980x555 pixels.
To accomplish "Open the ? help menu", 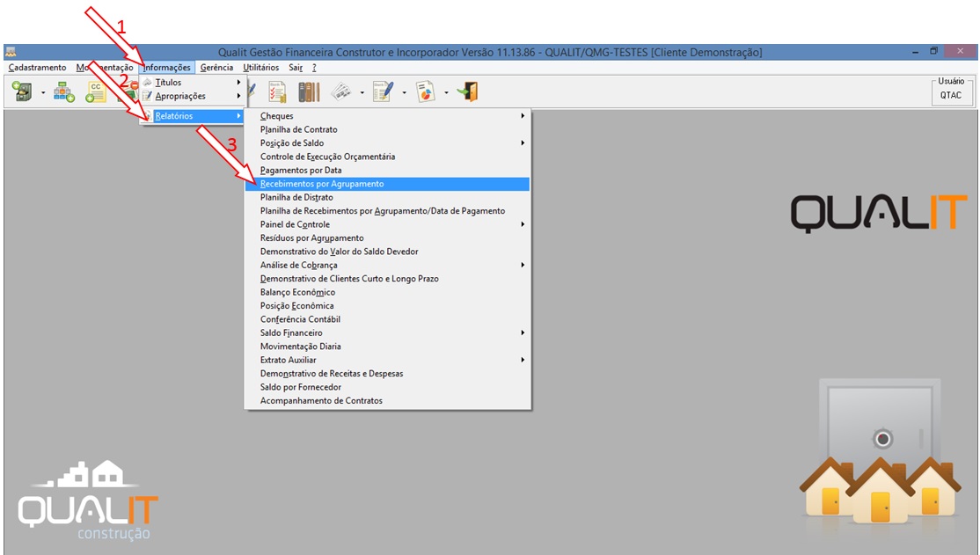I will (x=314, y=68).
